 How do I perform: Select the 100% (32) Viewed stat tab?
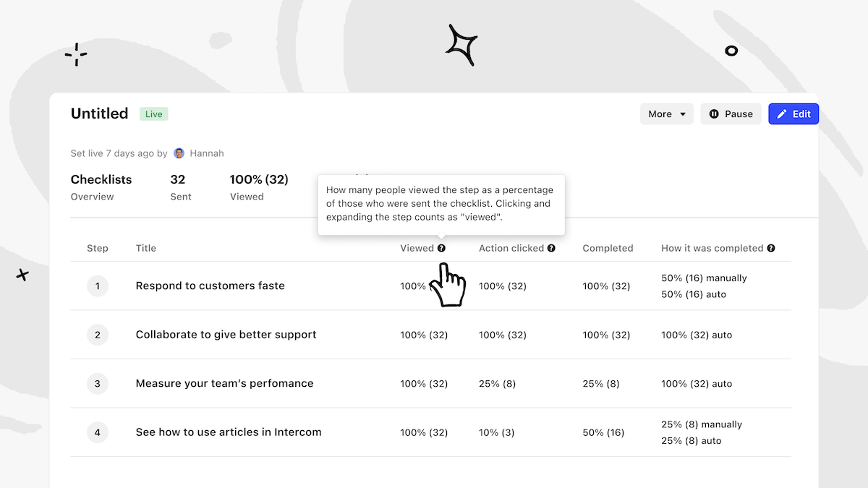point(259,187)
